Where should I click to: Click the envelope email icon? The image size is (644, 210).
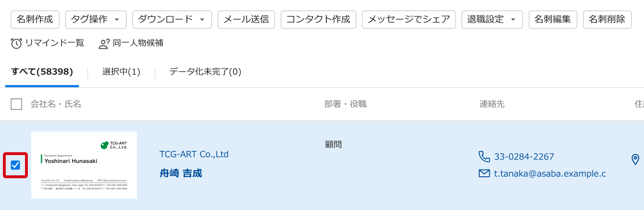coord(484,173)
